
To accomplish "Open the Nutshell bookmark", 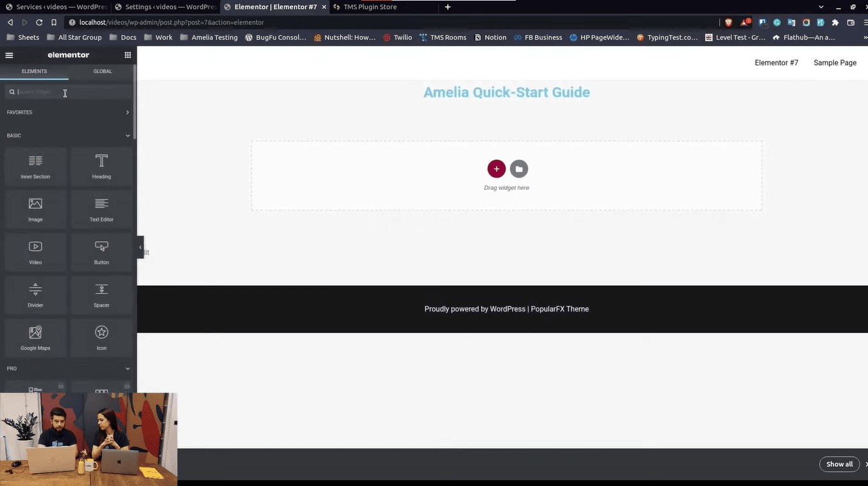I will click(345, 37).
